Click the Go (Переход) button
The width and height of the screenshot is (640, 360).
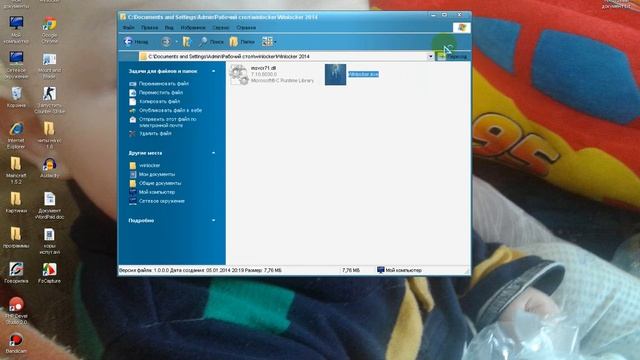click(x=452, y=56)
